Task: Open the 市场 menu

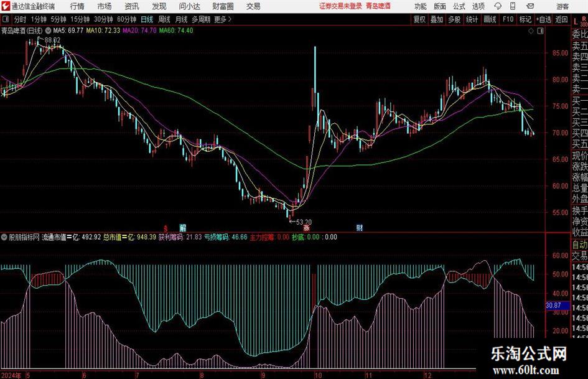Action: tap(105, 6)
